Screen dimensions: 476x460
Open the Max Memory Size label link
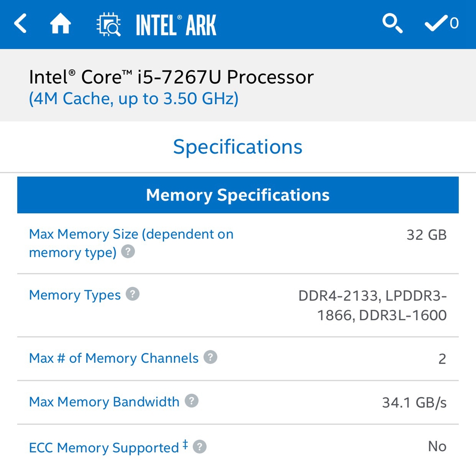tap(131, 234)
